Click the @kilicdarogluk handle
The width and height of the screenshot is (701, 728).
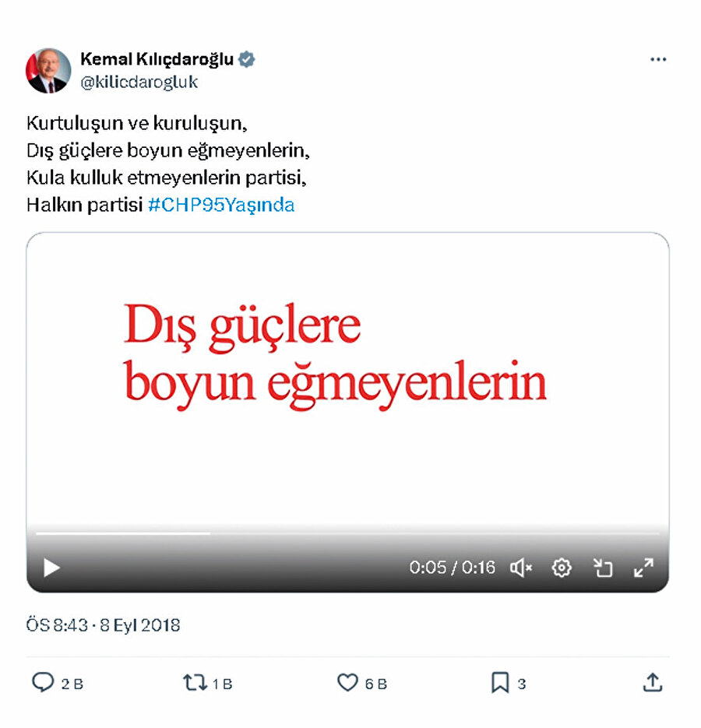139,82
